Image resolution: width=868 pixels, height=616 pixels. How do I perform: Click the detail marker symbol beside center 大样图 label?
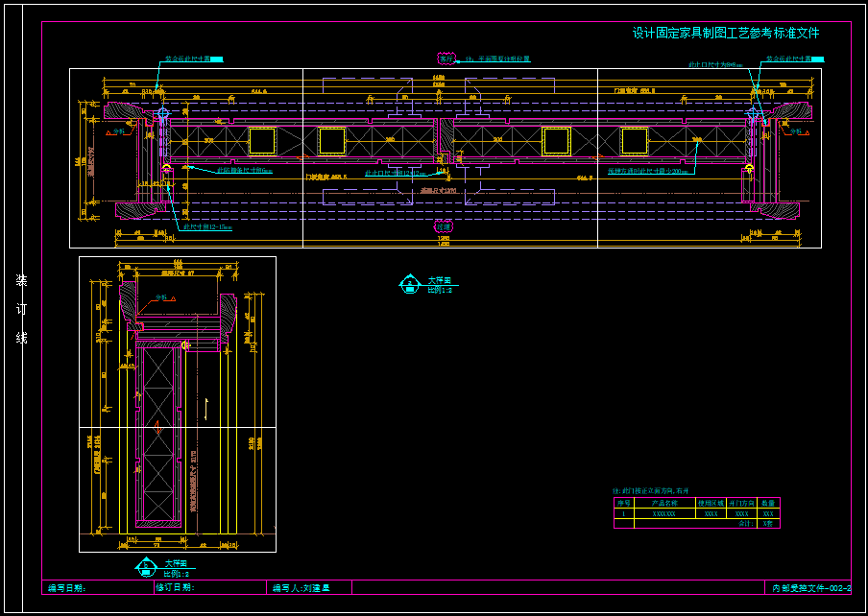410,283
